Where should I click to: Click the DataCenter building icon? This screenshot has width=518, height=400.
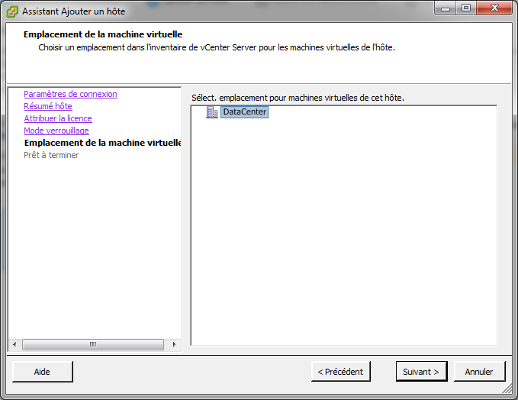pyautogui.click(x=212, y=112)
